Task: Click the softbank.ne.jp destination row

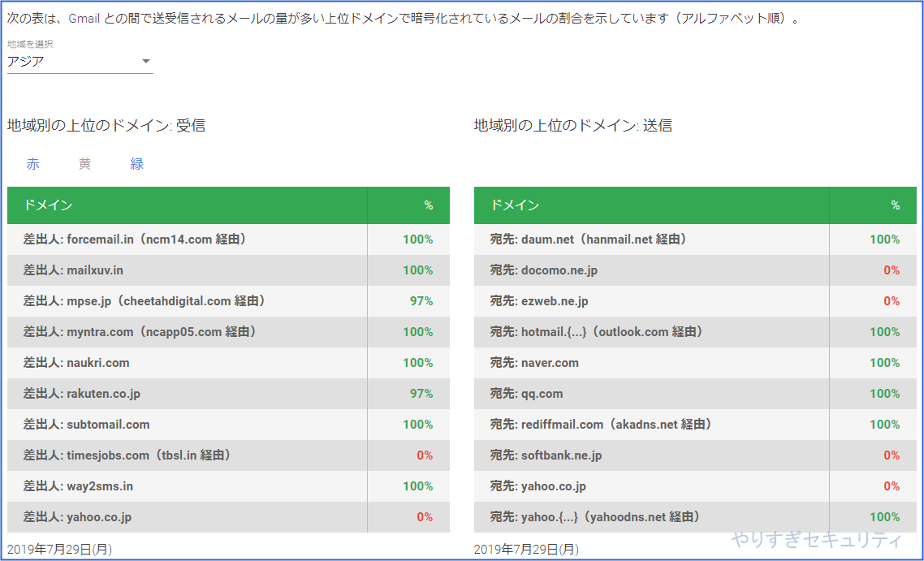Action: (695, 455)
